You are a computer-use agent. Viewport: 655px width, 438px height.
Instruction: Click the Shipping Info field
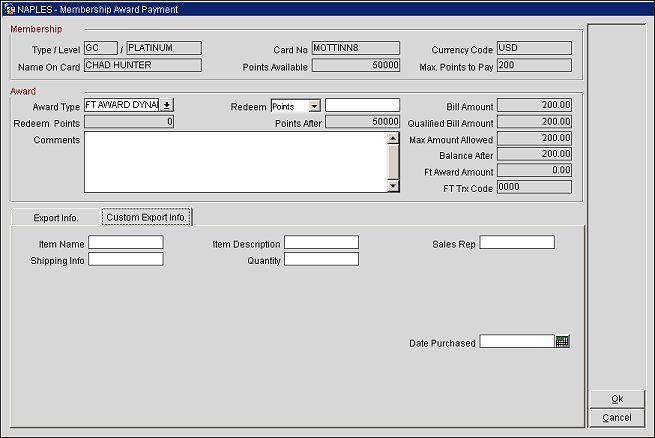click(125, 260)
